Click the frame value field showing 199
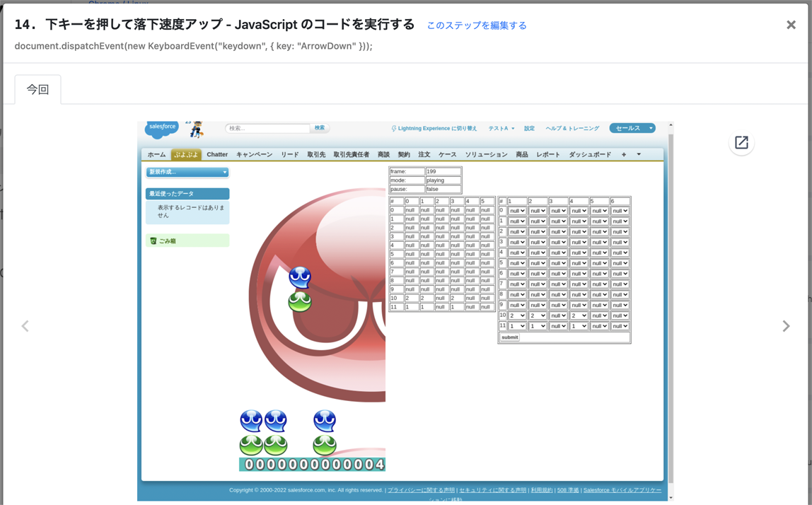The image size is (812, 505). pyautogui.click(x=443, y=171)
